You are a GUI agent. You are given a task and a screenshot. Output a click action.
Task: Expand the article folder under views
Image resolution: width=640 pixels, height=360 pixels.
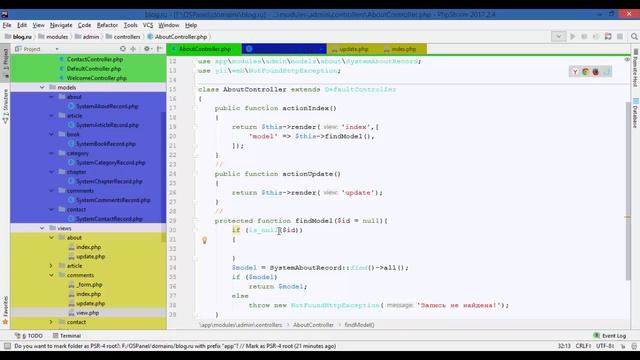coord(51,266)
